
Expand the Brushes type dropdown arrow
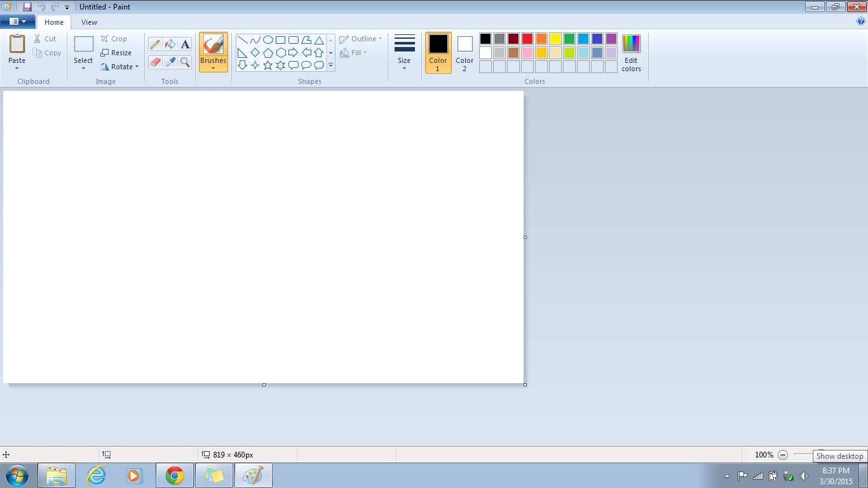click(214, 69)
